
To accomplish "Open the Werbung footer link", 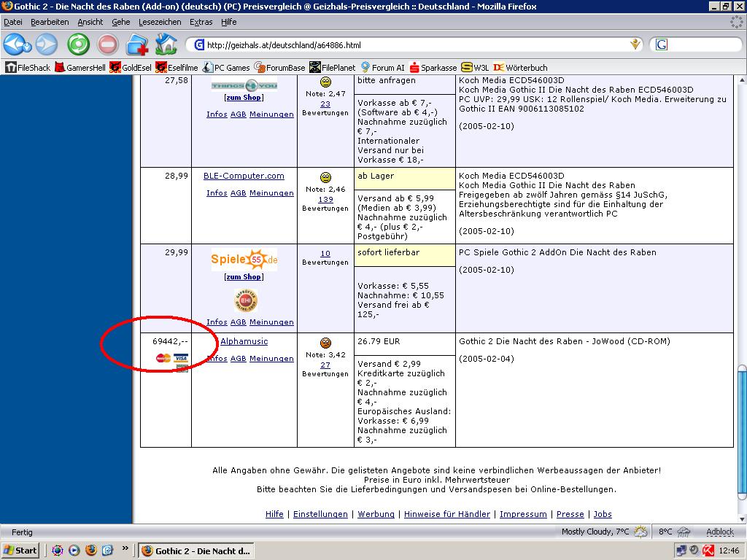I will click(x=376, y=514).
